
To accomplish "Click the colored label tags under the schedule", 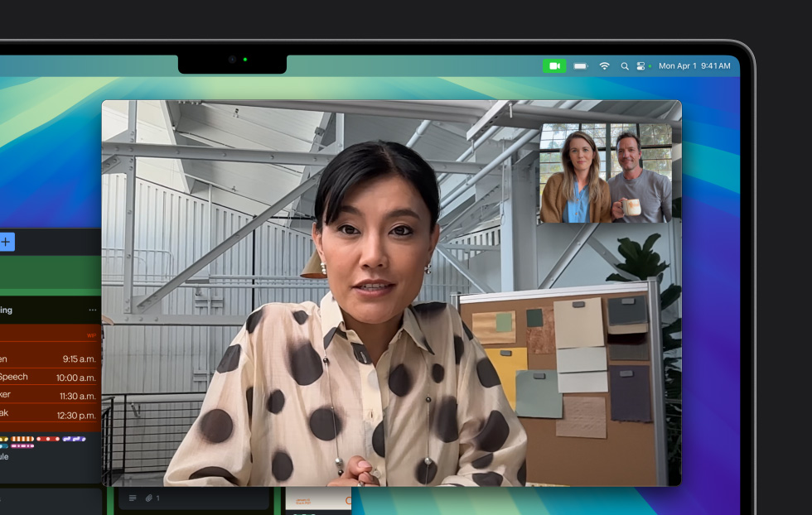I will tap(41, 441).
